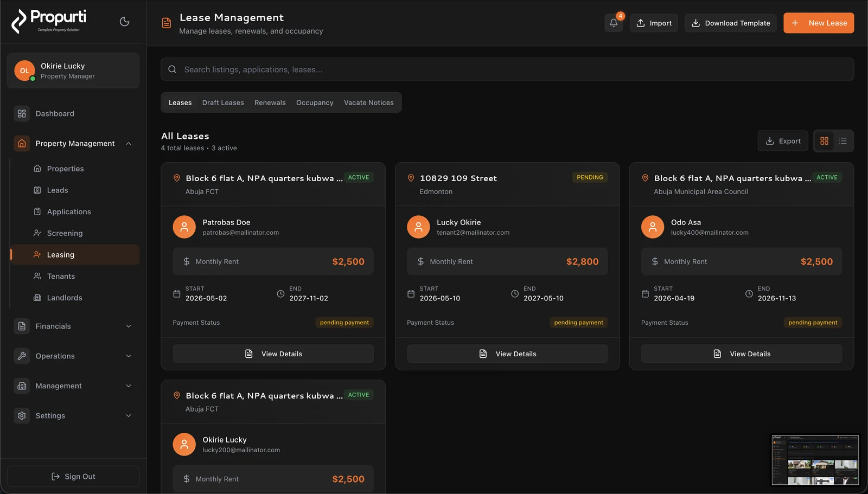Image resolution: width=868 pixels, height=494 pixels.
Task: Click Management building icon
Action: 22,386
